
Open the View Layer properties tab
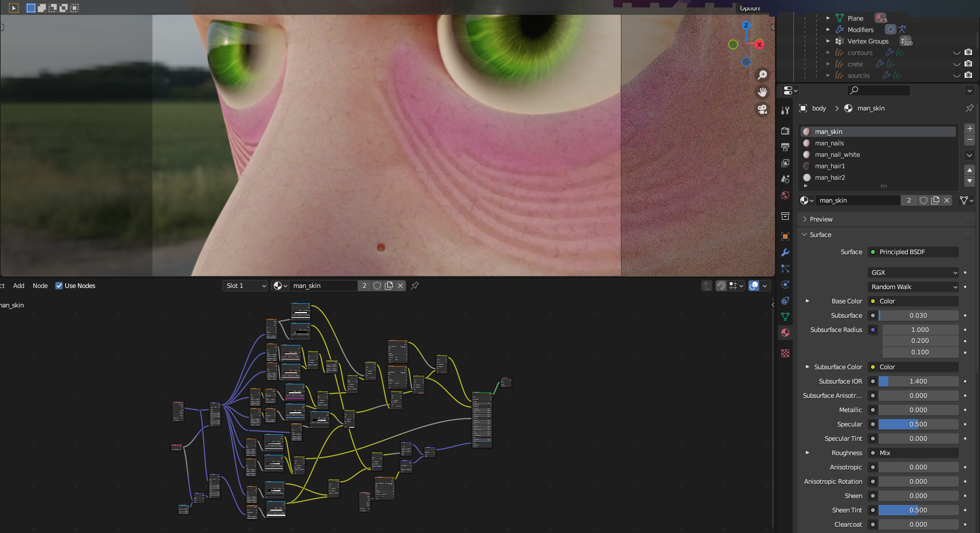pos(785,163)
